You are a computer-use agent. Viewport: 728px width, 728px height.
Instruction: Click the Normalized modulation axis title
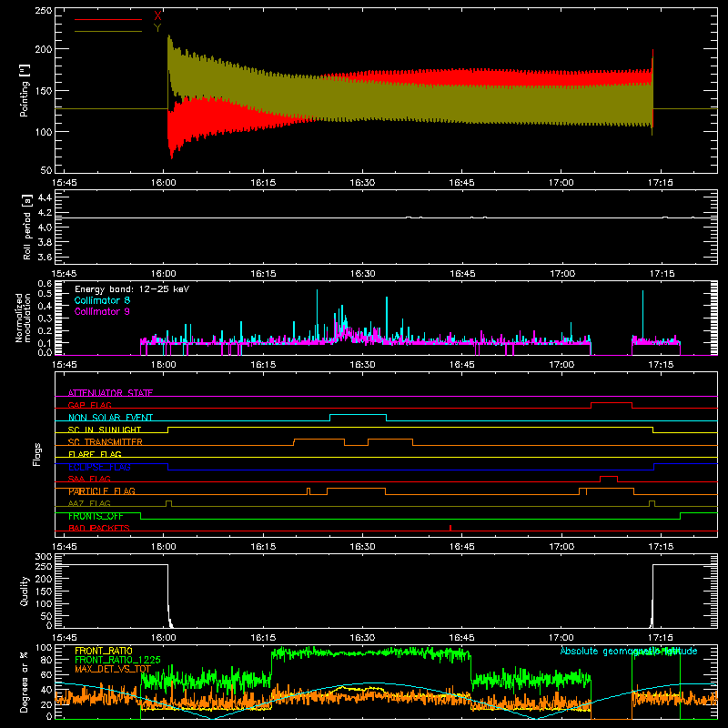(x=23, y=318)
